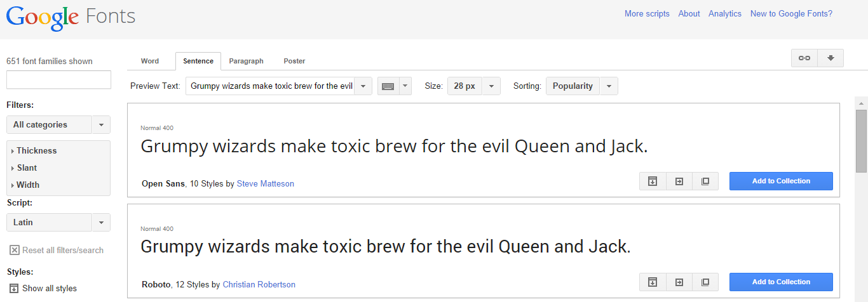Open the More scripts link
Viewport: 868px width, 302px height.
647,13
